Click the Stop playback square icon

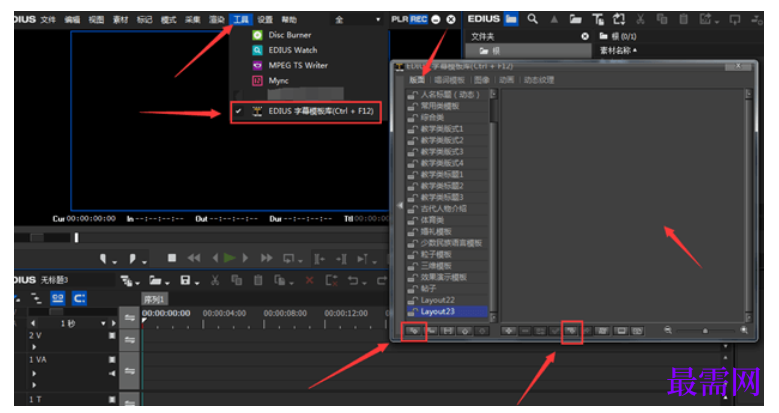click(x=172, y=257)
